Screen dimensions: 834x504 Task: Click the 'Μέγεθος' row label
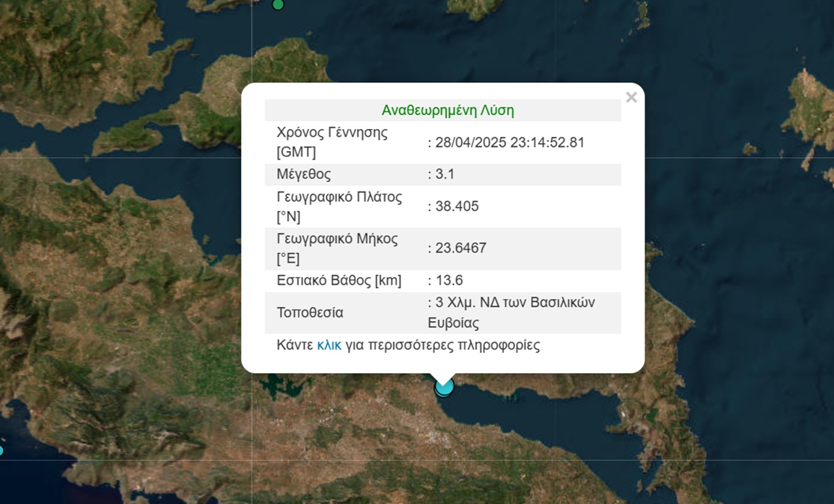[x=304, y=175]
